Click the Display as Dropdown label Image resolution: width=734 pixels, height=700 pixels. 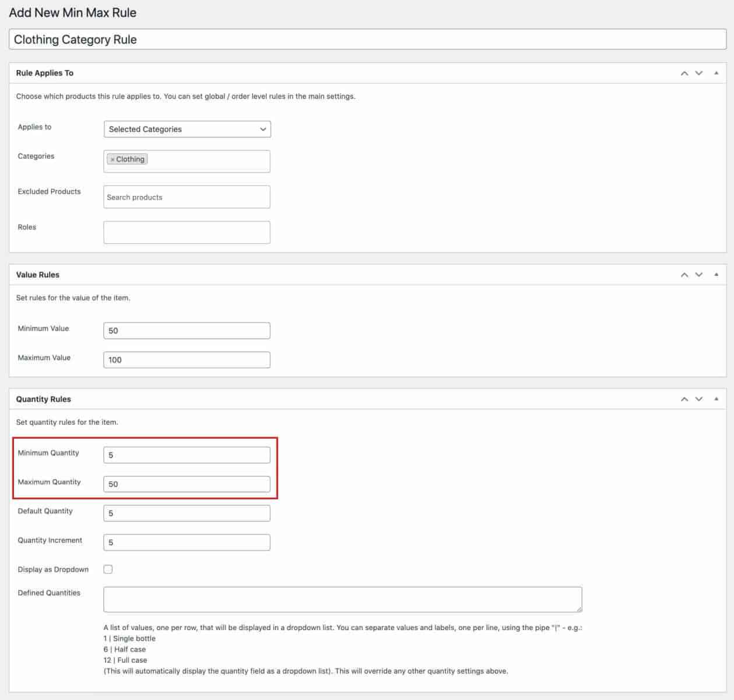click(53, 569)
